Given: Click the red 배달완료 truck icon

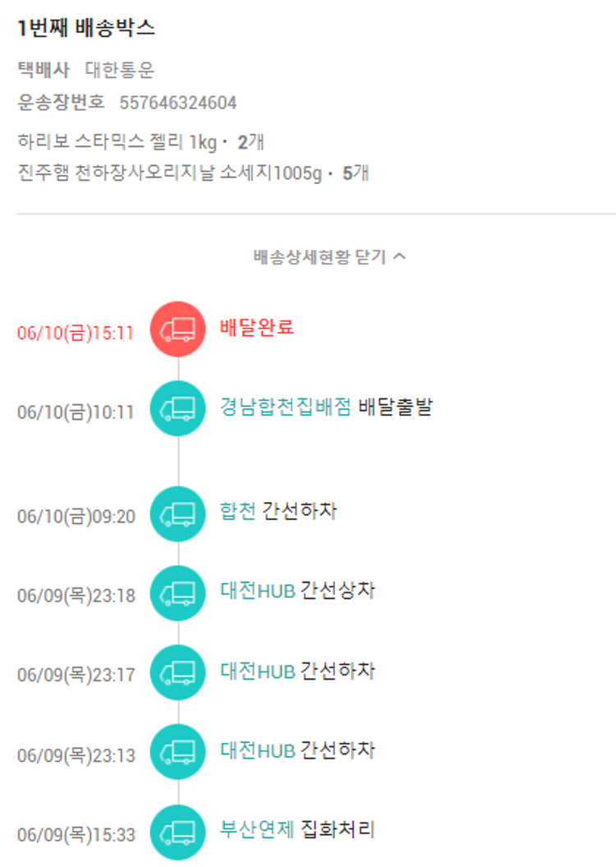Looking at the screenshot, I should point(177,330).
